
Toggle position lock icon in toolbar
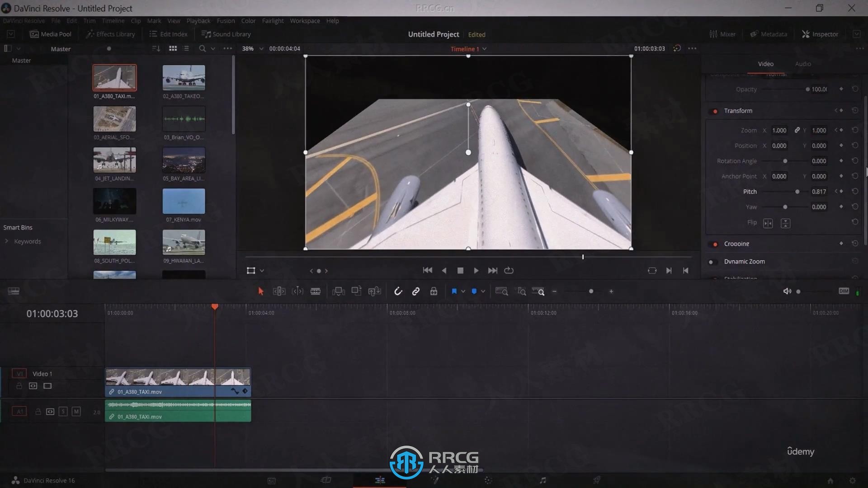coord(434,291)
